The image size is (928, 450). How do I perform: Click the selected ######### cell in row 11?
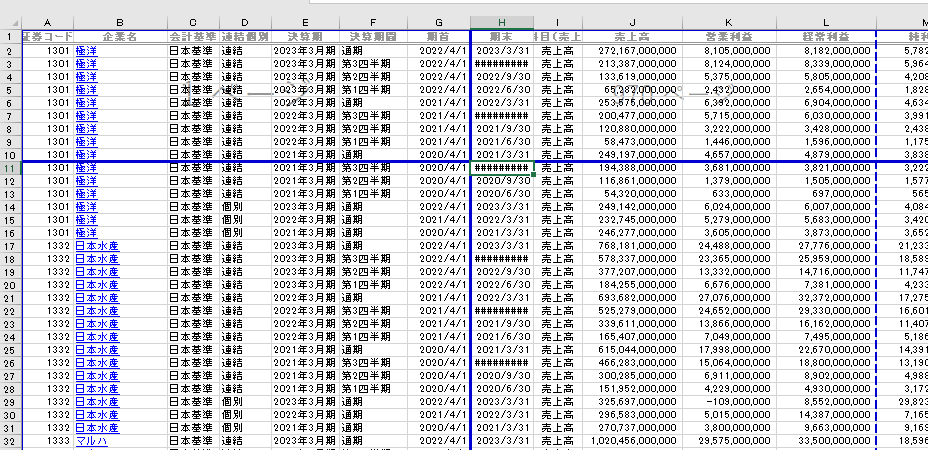[502, 168]
